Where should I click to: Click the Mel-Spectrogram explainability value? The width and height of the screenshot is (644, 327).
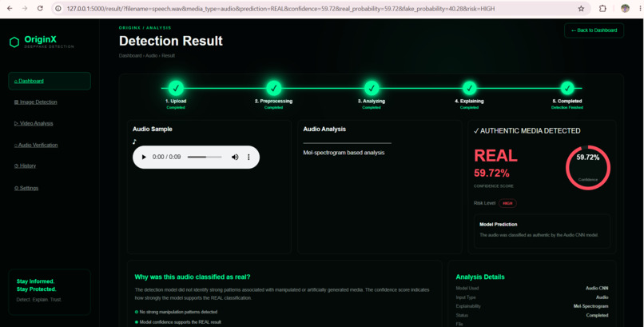pyautogui.click(x=591, y=306)
